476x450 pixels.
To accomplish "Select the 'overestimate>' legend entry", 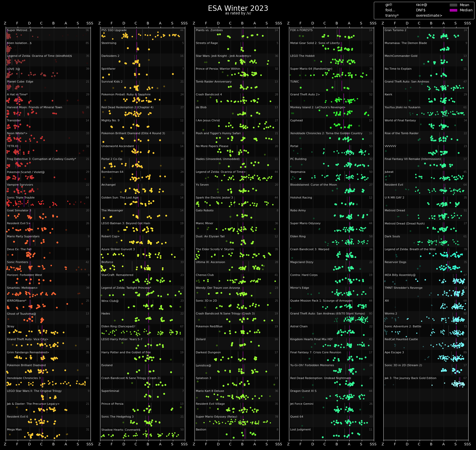I will click(429, 15).
